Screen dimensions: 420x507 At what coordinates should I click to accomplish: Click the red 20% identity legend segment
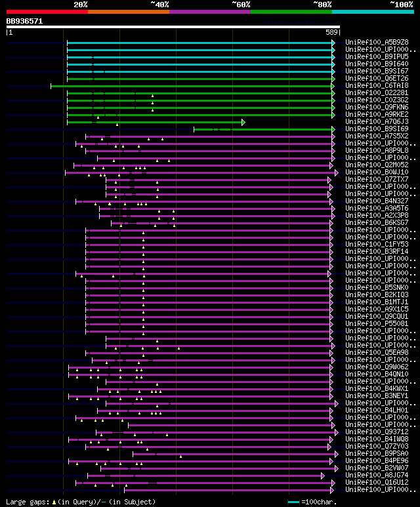click(47, 12)
